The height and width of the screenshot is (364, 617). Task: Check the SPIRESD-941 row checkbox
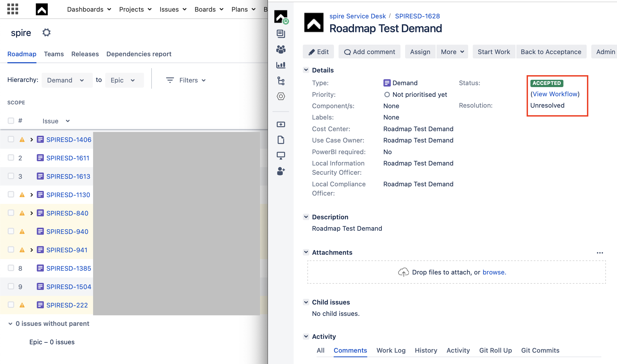11,250
